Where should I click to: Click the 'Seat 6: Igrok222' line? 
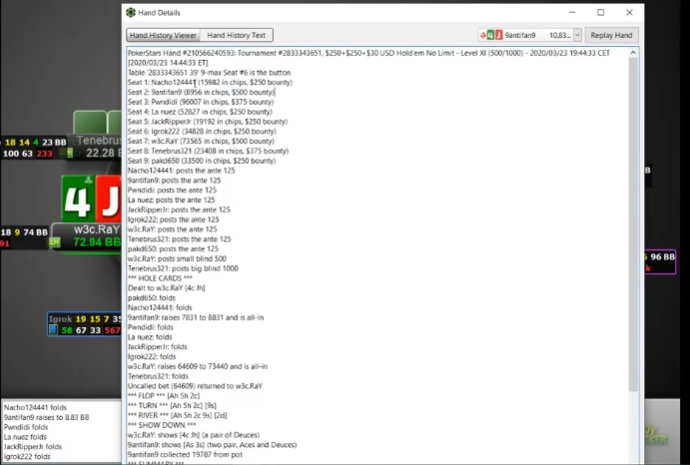point(202,131)
